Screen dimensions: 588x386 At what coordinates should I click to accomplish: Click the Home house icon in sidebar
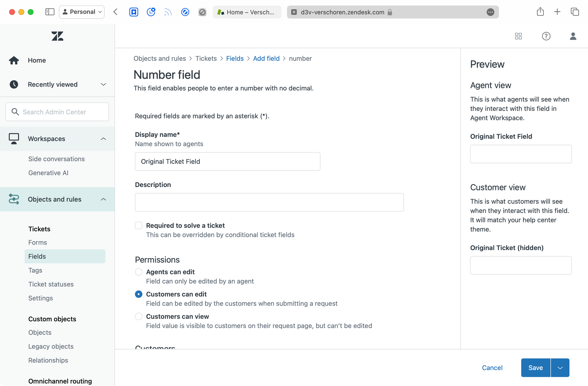[x=14, y=60]
